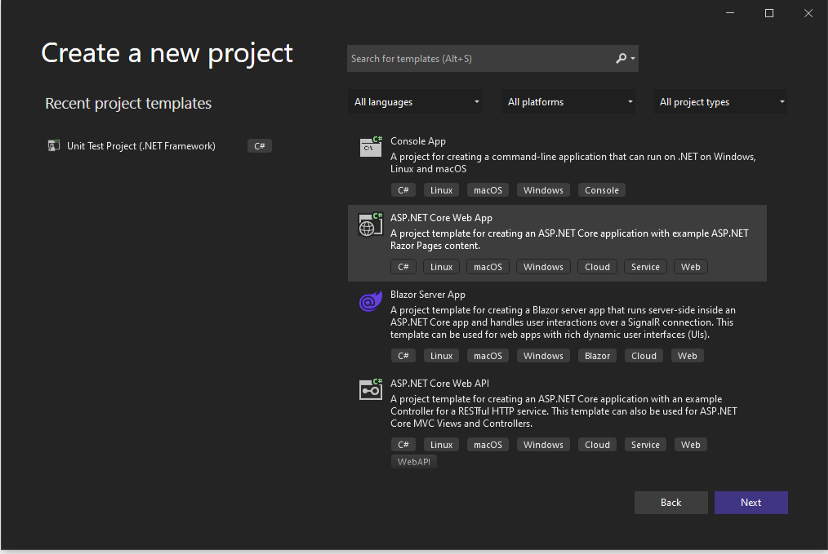This screenshot has width=828, height=554.
Task: Open the All project types dropdown
Action: [x=720, y=102]
